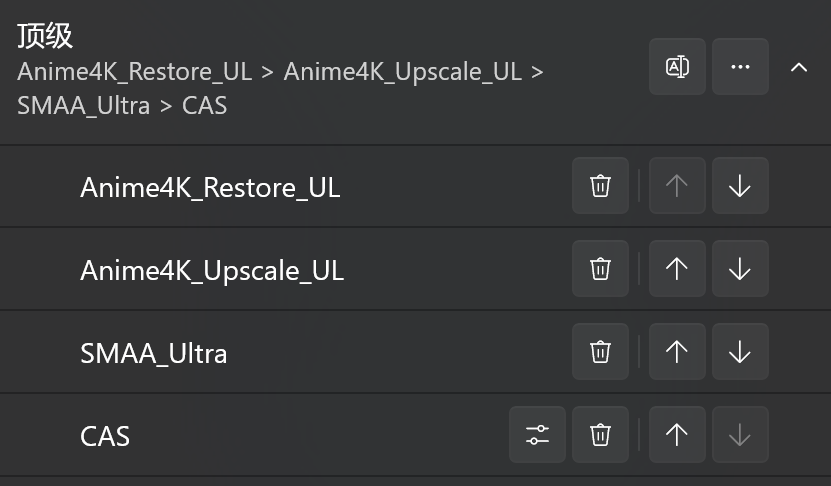
Task: Remove the SMAA_Ultra effect
Action: (600, 352)
